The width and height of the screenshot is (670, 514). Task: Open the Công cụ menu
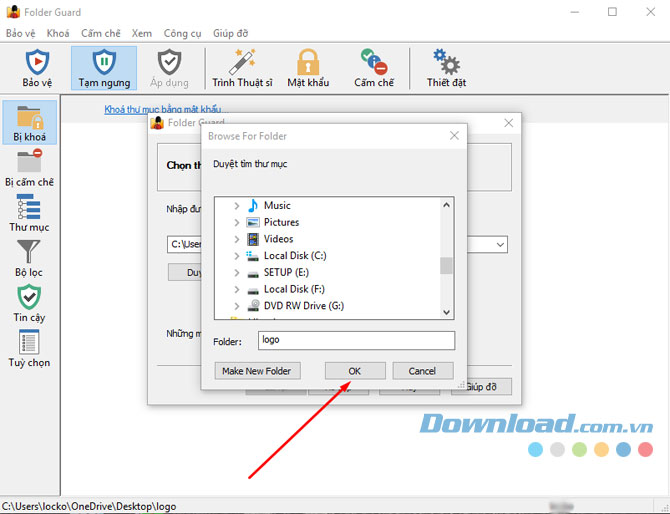[182, 33]
